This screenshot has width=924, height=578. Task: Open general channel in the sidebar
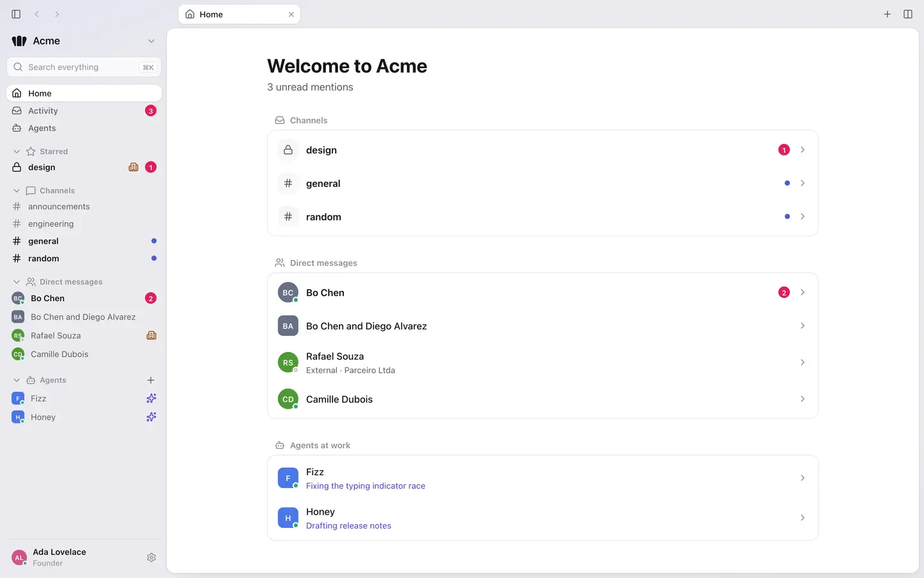pyautogui.click(x=84, y=241)
